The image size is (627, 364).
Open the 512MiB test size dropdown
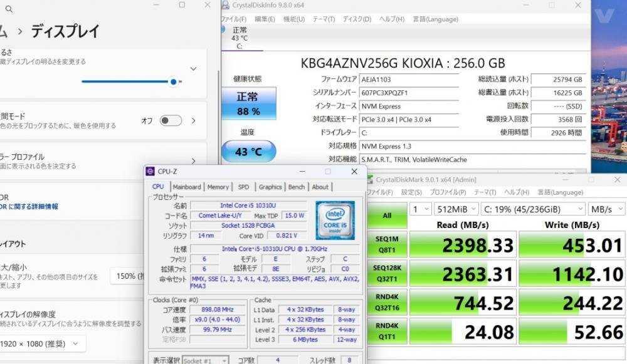(x=456, y=209)
